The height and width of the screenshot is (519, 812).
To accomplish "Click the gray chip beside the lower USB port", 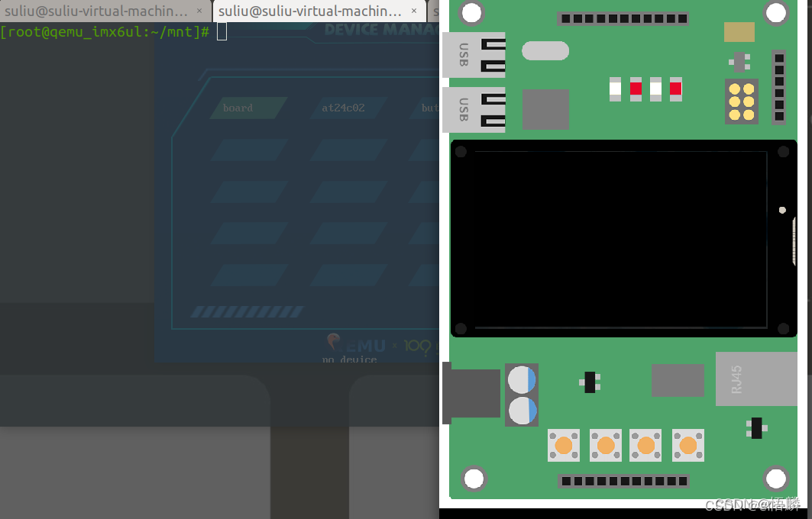I will (546, 109).
